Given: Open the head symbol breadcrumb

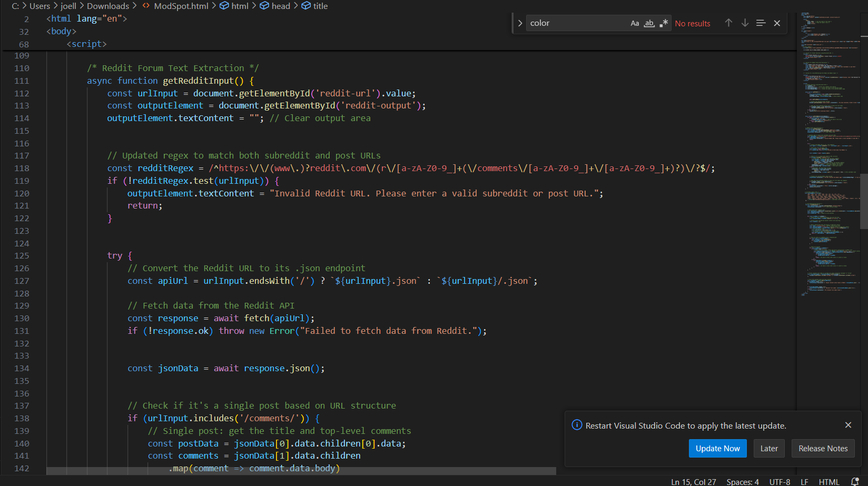Looking at the screenshot, I should 280,6.
